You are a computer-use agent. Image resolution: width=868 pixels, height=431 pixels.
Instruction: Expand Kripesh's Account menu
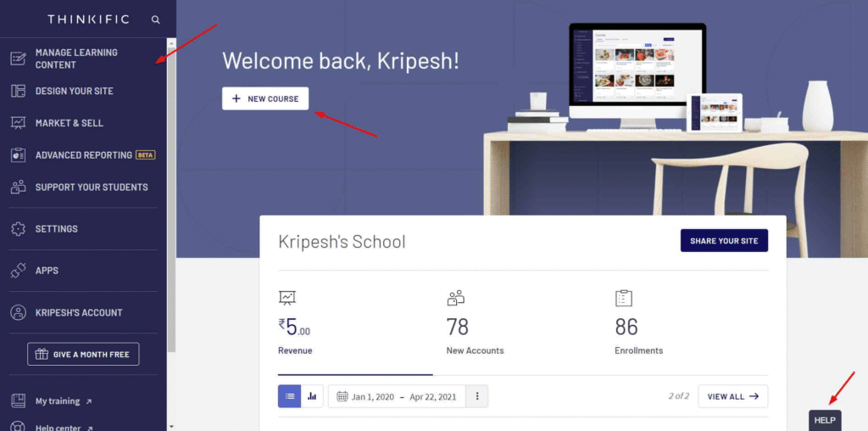click(x=78, y=312)
